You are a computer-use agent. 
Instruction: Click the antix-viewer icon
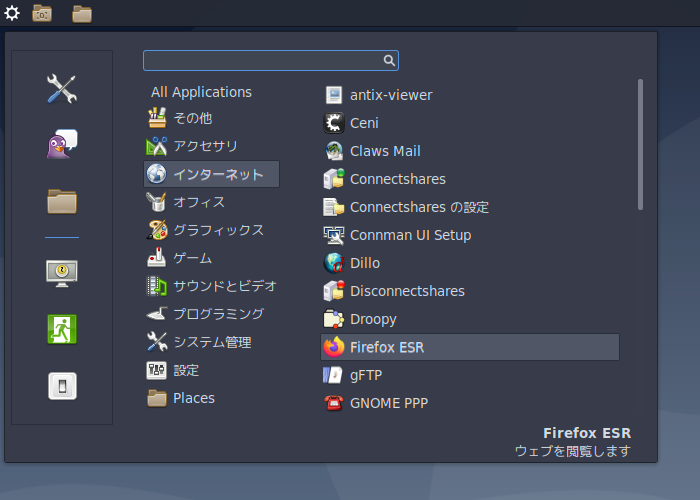pos(333,95)
